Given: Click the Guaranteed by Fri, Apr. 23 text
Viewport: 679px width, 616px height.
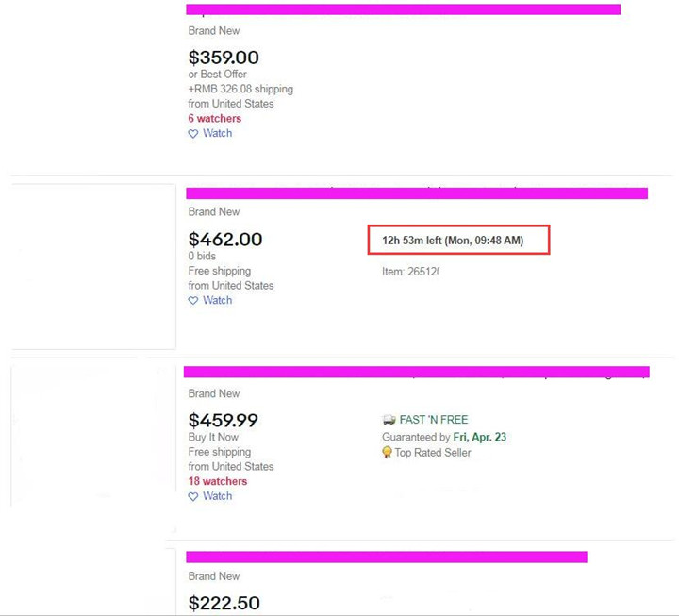Looking at the screenshot, I should (447, 438).
